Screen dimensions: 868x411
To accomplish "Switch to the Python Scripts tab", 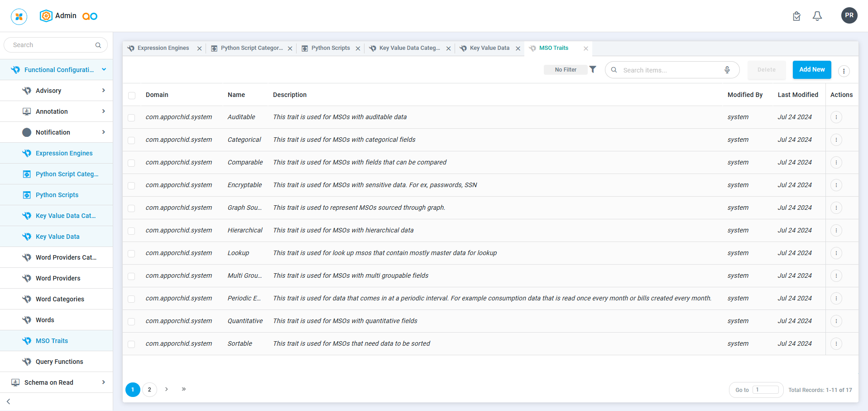I will point(330,48).
